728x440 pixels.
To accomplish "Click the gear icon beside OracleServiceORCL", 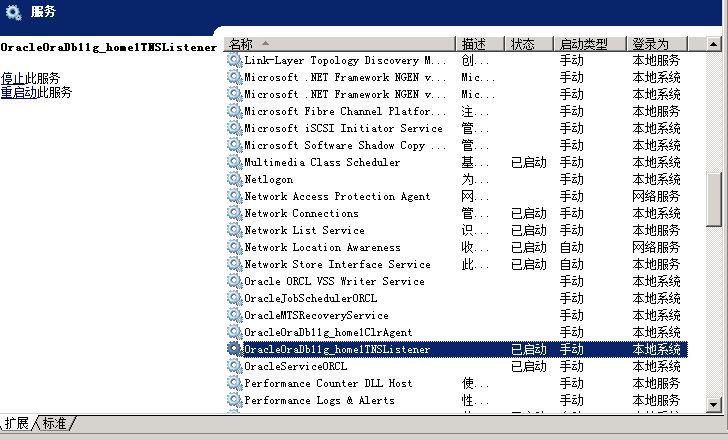I will 235,366.
